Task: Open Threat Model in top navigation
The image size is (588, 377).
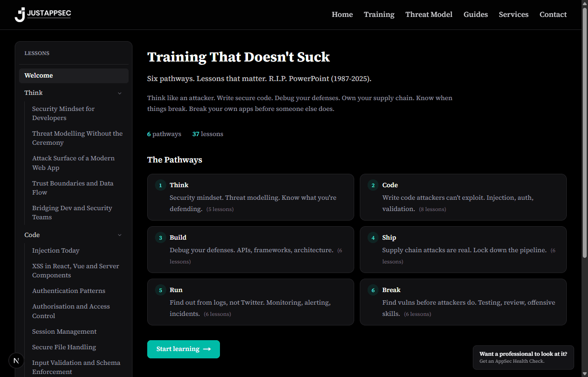Action: click(429, 15)
